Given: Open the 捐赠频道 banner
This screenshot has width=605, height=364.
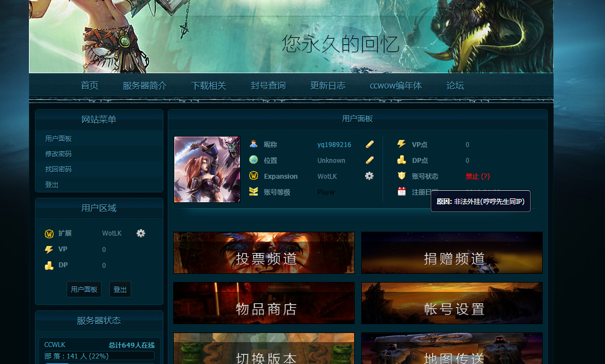Looking at the screenshot, I should tap(452, 253).
